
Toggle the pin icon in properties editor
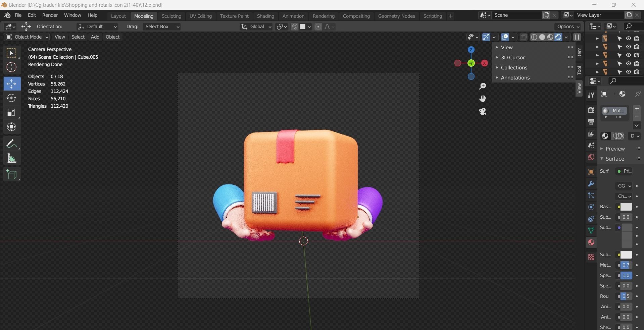tap(638, 94)
